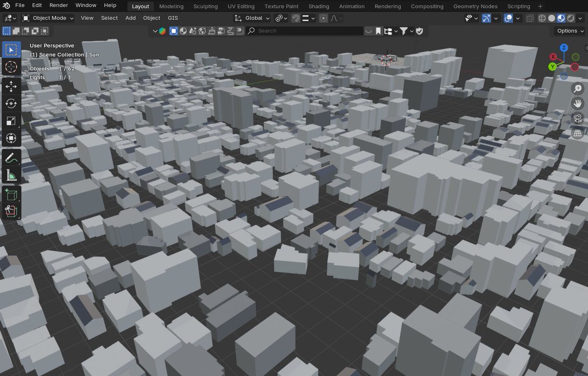The image size is (588, 376).
Task: Switch to wireframe viewport shading
Action: tap(542, 18)
